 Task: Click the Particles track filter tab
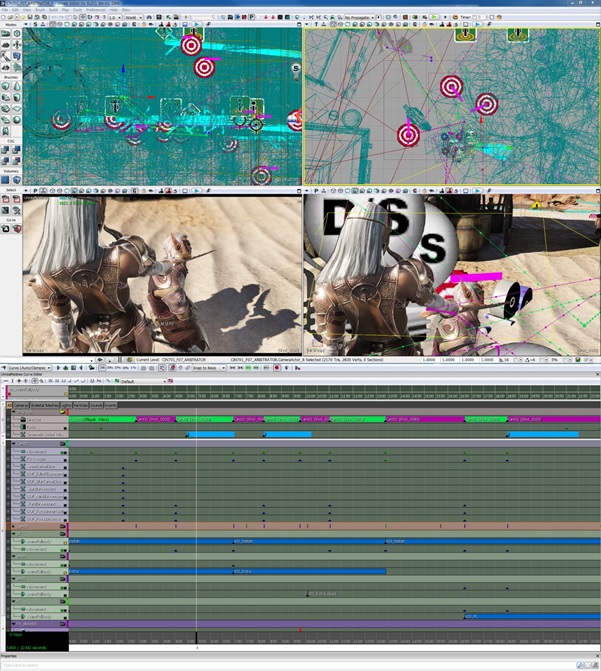(80, 405)
